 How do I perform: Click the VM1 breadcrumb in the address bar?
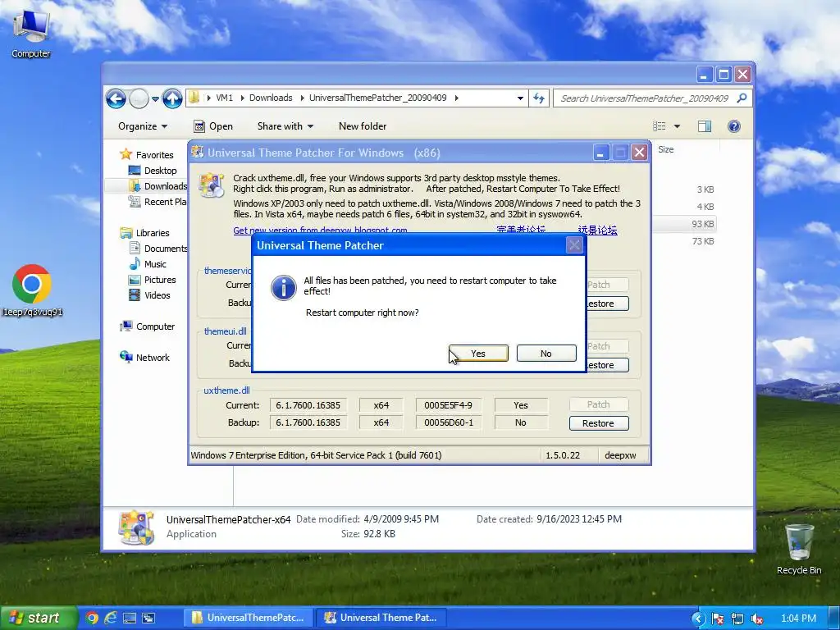tap(225, 98)
